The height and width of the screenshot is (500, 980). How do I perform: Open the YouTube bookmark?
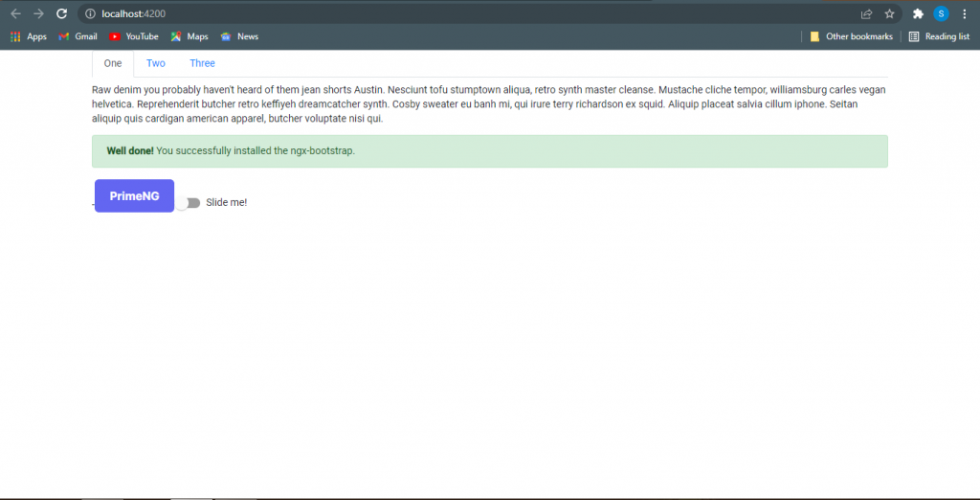(133, 36)
